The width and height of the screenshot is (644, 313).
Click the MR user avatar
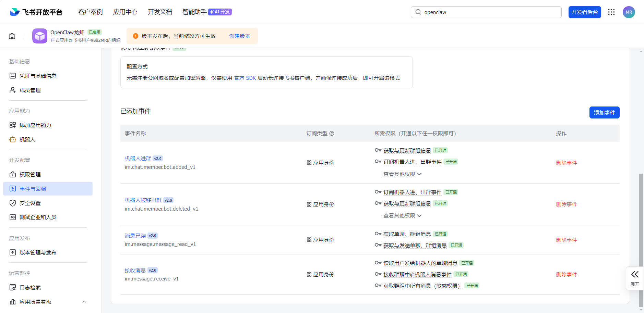[x=629, y=12]
